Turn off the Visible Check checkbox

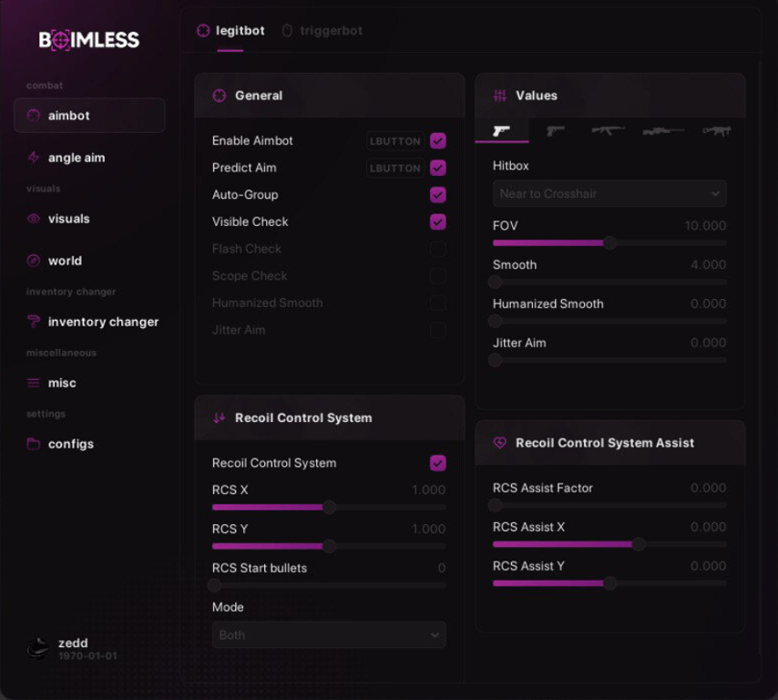click(437, 221)
